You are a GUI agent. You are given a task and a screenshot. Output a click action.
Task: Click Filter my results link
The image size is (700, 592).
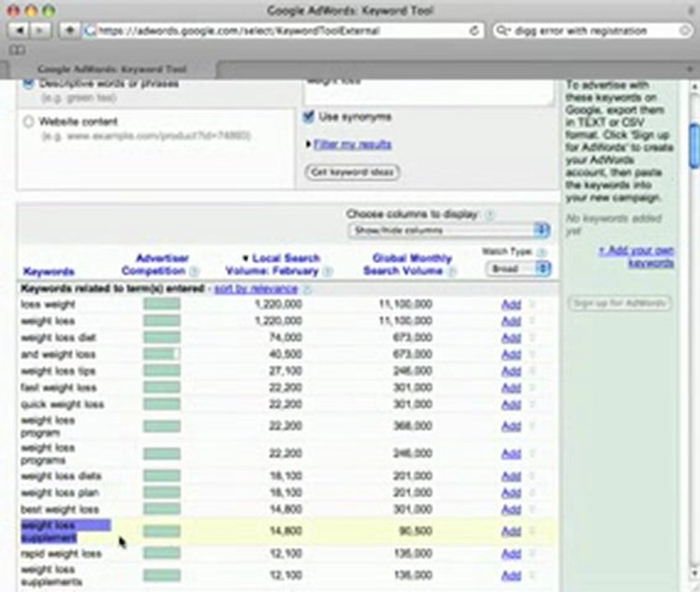pos(352,145)
